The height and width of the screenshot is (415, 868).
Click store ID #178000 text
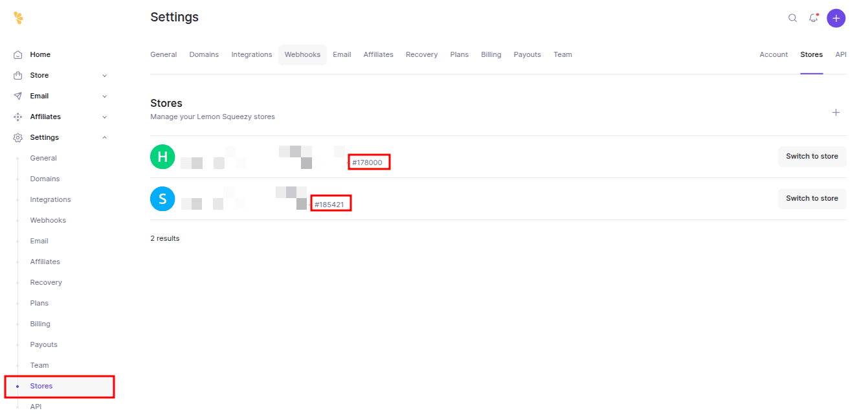point(367,163)
